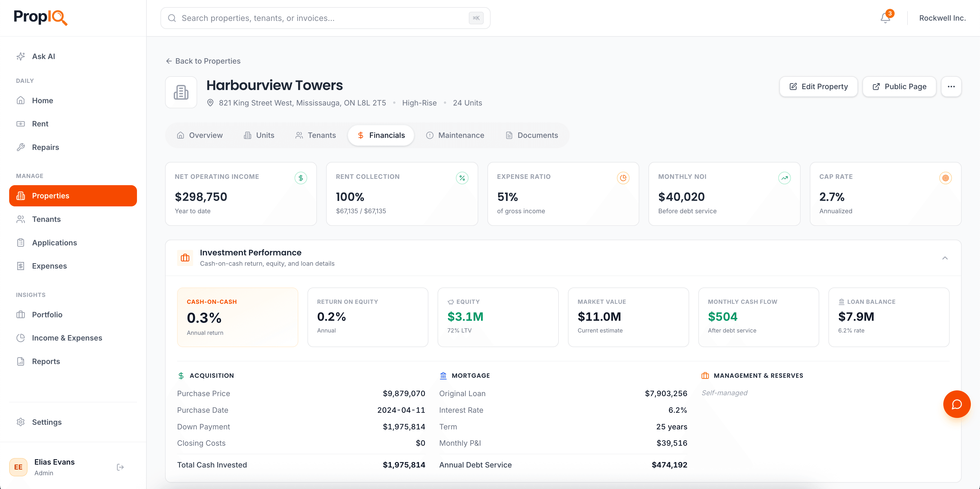Go Back to Properties
This screenshot has width=980, height=489.
click(x=203, y=61)
